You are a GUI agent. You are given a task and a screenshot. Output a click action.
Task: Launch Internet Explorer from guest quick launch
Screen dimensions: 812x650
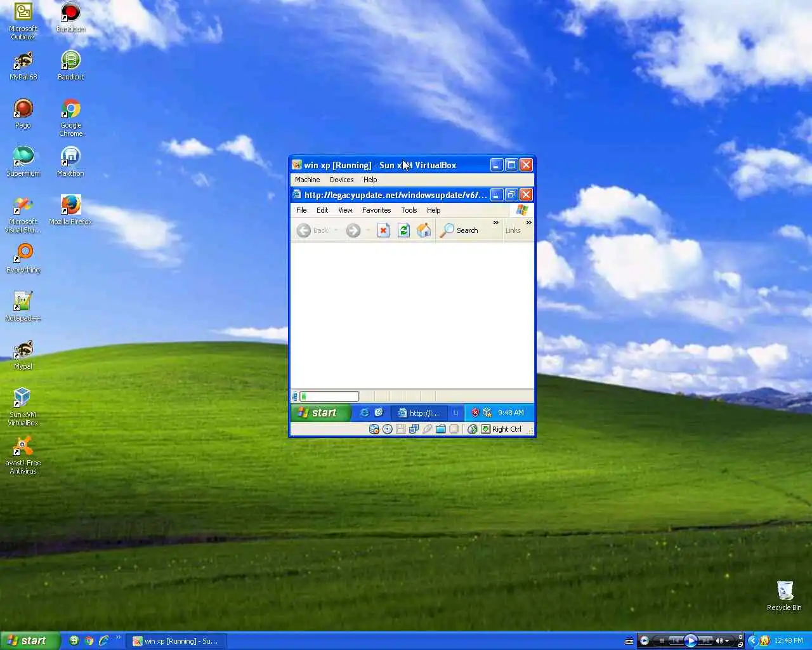pyautogui.click(x=364, y=413)
